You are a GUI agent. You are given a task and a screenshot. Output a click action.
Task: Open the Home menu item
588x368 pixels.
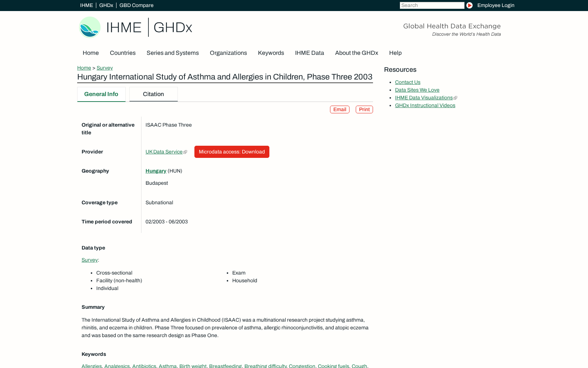[x=91, y=53]
